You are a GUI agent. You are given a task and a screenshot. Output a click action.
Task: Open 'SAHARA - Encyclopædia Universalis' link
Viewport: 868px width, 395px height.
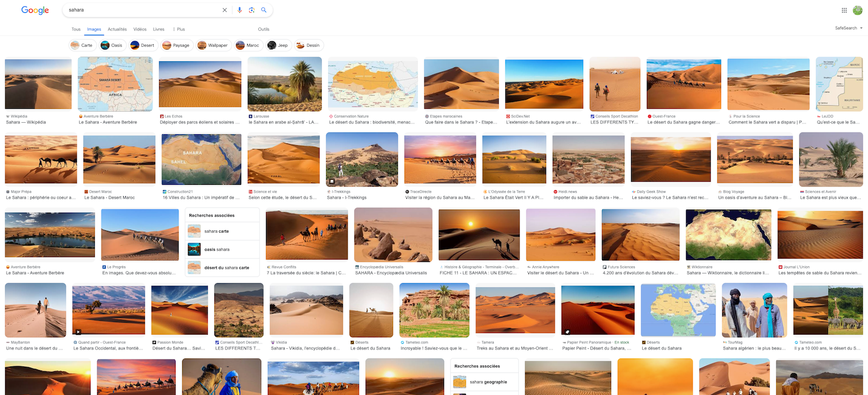[x=391, y=273]
